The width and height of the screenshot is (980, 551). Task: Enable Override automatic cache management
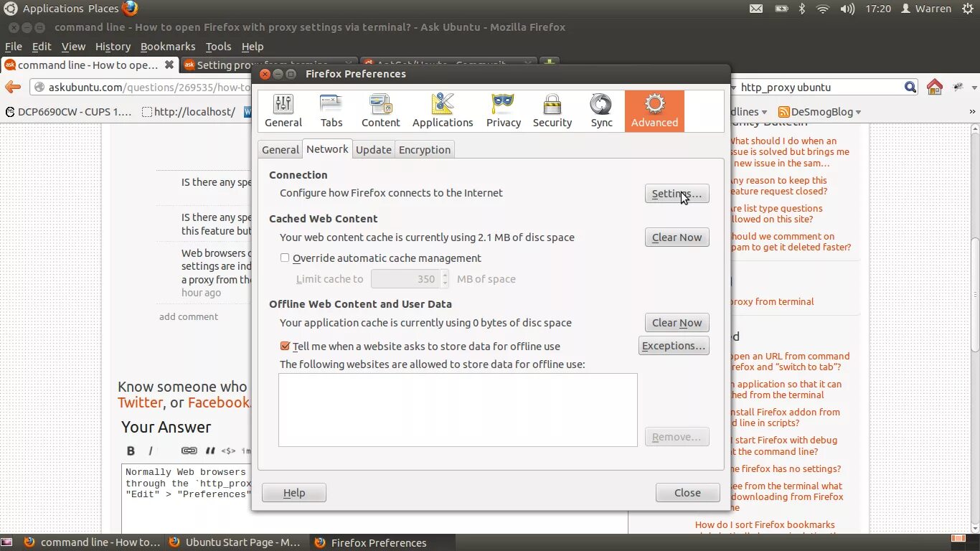click(x=285, y=258)
